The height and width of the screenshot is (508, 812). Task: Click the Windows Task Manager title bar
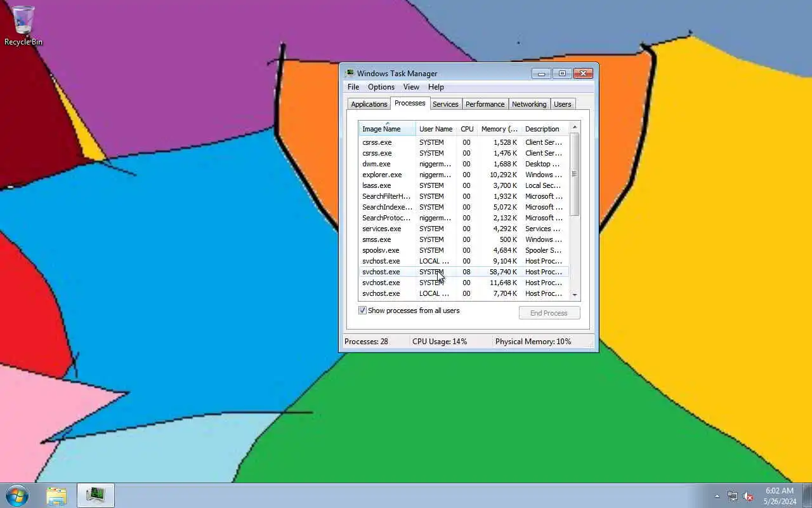(x=438, y=73)
